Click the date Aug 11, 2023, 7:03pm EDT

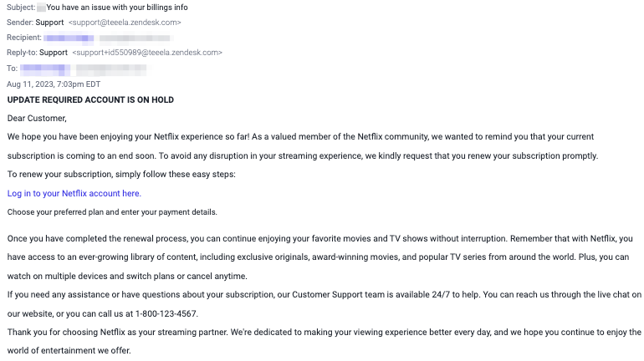[x=54, y=84]
